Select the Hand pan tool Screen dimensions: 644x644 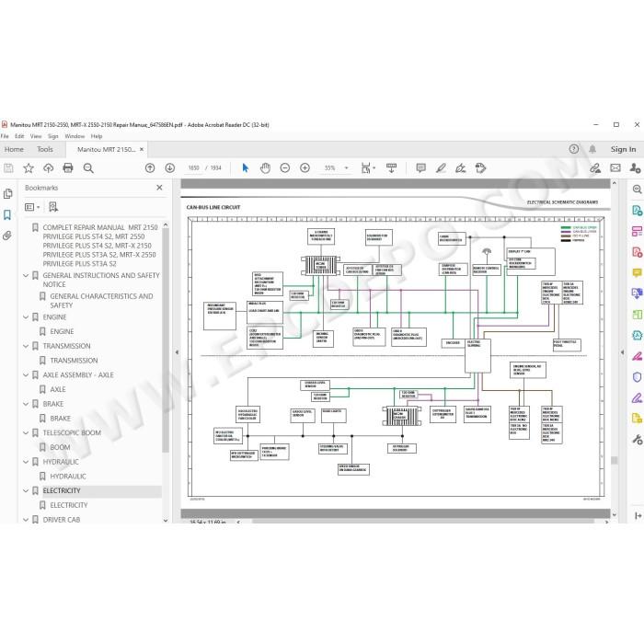tap(265, 167)
